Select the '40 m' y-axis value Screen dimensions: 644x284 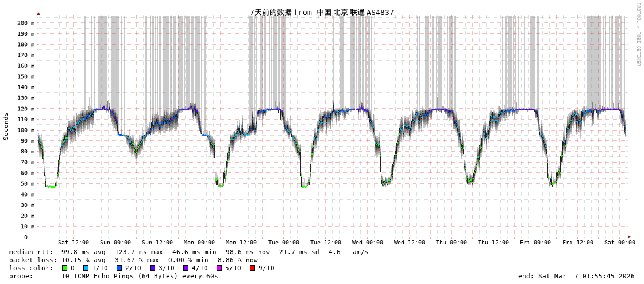[x=28, y=194]
